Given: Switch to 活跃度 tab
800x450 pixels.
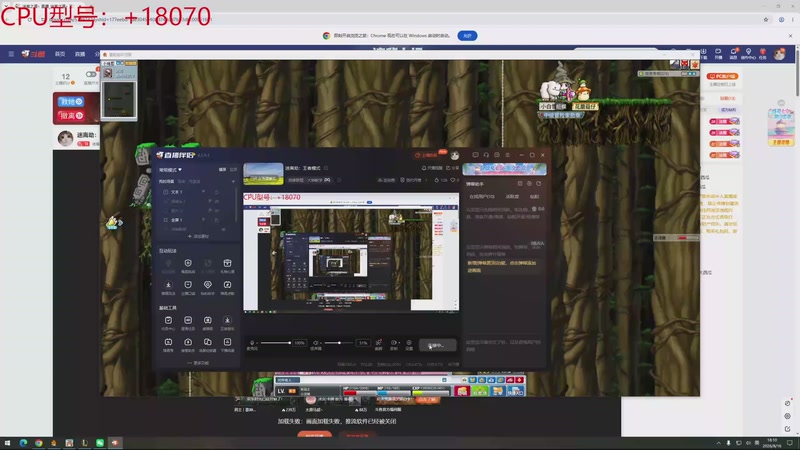Looking at the screenshot, I should [512, 196].
